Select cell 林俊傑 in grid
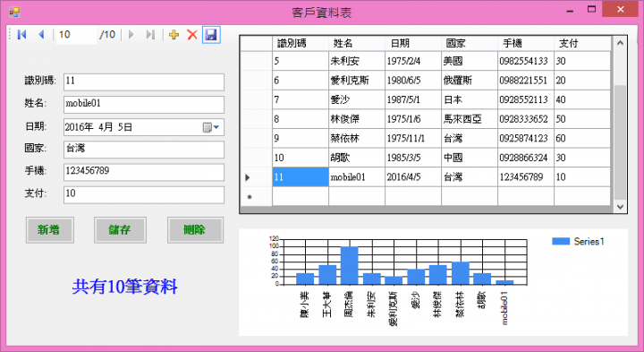Screen dimensions: 644x352 (357, 119)
